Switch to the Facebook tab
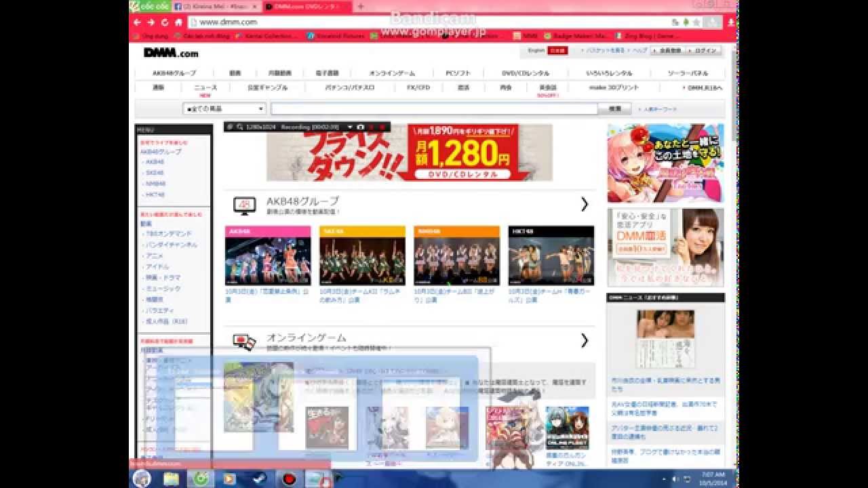Screen dimensions: 868x488 (x=214, y=7)
